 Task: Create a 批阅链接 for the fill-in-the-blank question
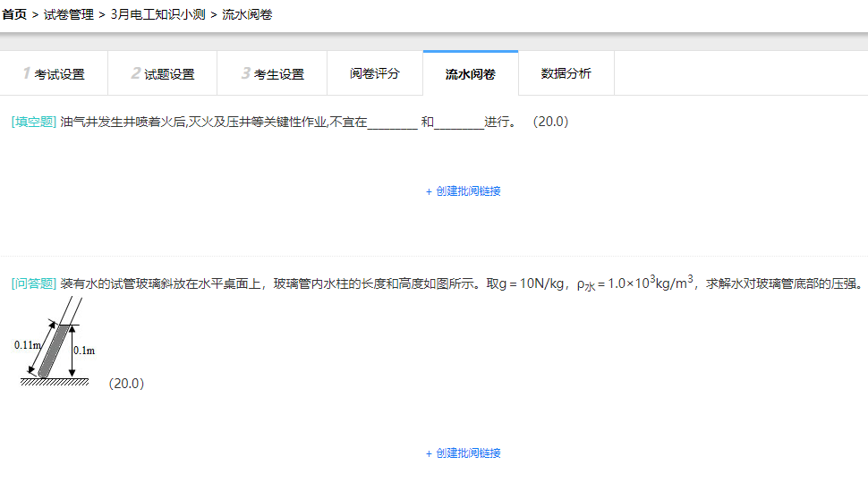[464, 191]
